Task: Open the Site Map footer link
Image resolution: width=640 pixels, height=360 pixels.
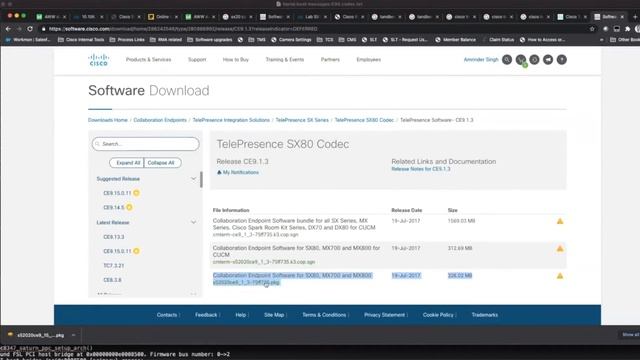Action: tap(274, 315)
